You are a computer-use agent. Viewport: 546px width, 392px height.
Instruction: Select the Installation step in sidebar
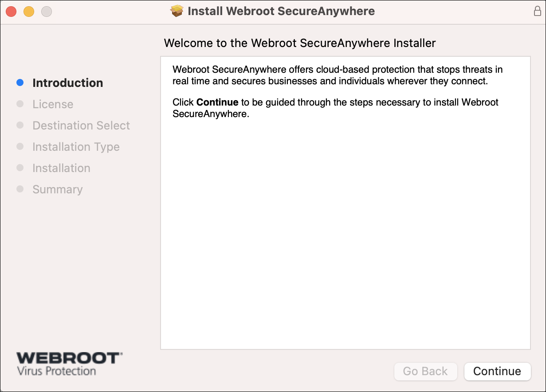pyautogui.click(x=61, y=168)
